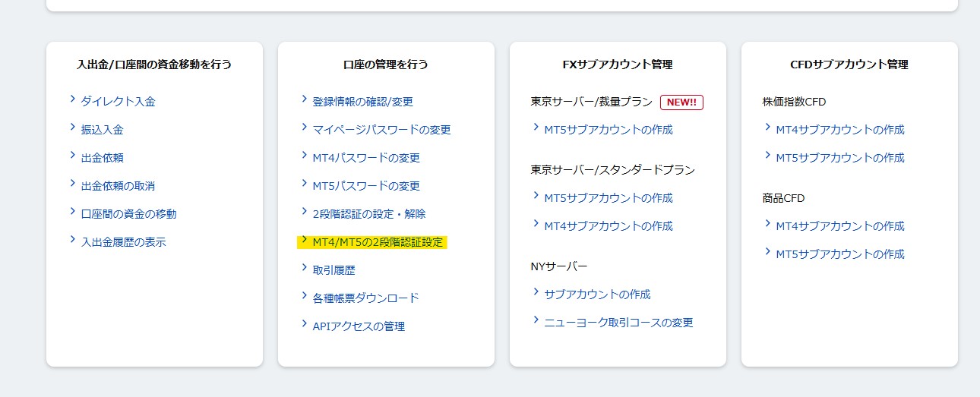Open the 登録情報の確認/変更 link
Viewport: 980px width, 397px height.
pos(362,102)
